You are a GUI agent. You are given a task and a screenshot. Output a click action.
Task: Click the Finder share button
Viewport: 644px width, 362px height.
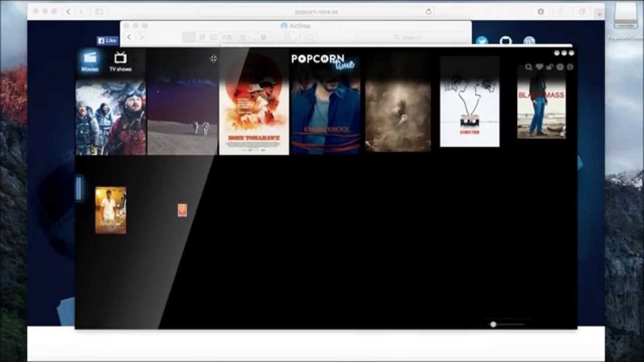tap(288, 37)
